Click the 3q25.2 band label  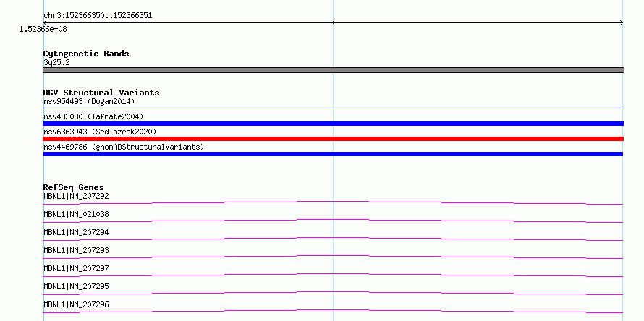tap(56, 62)
